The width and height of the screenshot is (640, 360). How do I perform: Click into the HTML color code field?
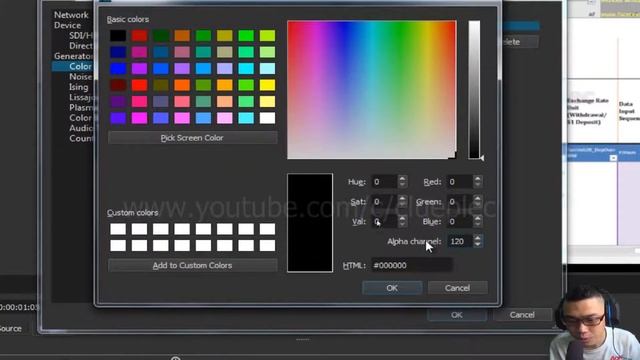tap(411, 265)
